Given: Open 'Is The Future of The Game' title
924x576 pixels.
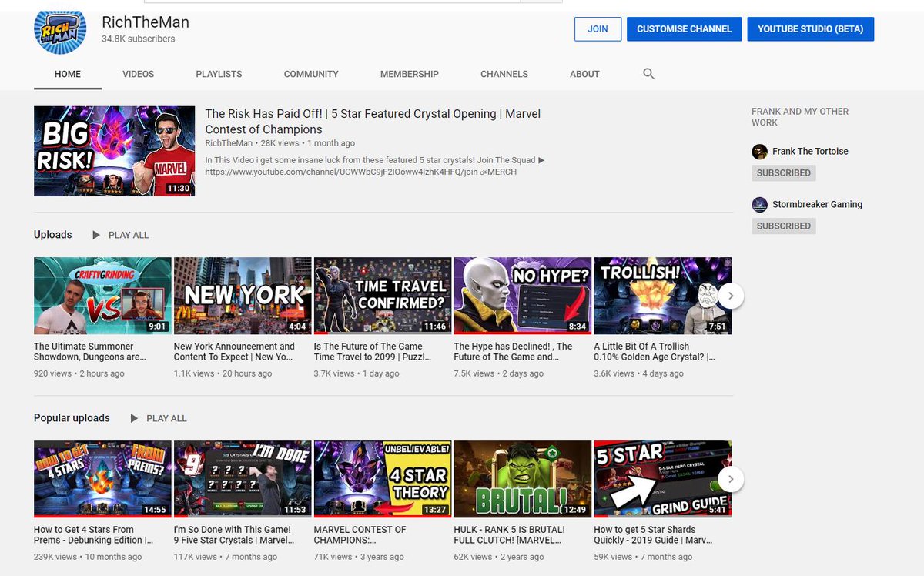Looking at the screenshot, I should 373,352.
